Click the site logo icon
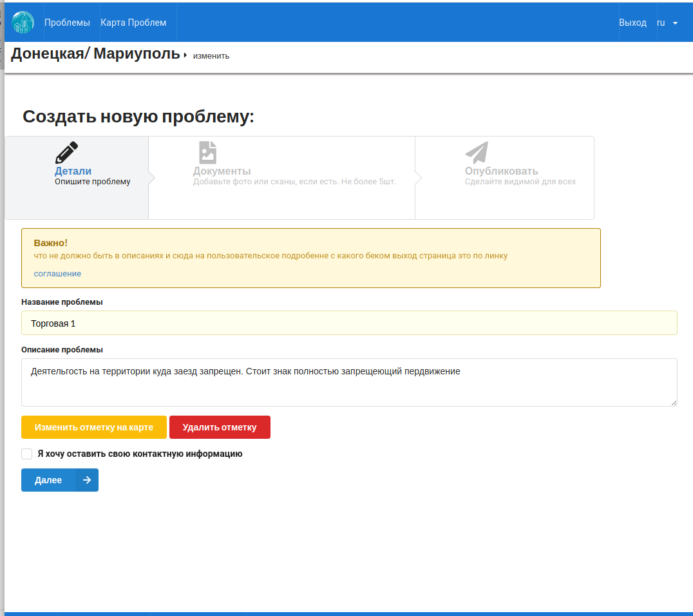 click(23, 22)
